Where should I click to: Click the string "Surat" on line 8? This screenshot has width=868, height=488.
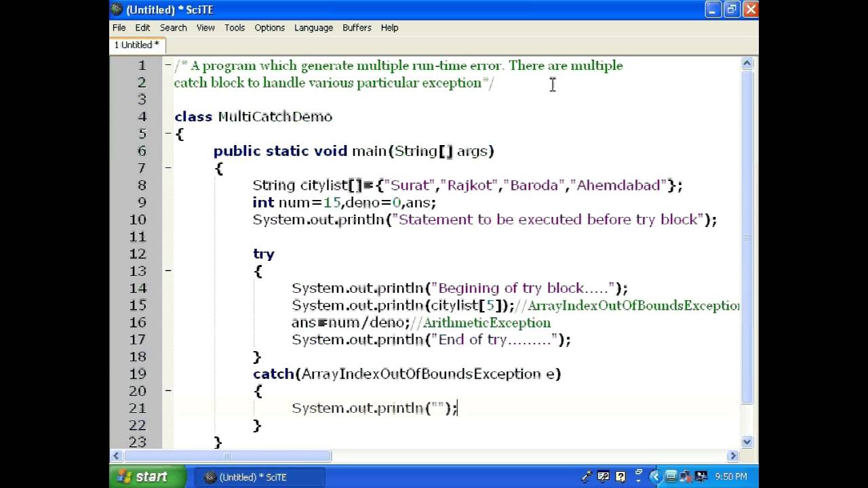tap(411, 185)
